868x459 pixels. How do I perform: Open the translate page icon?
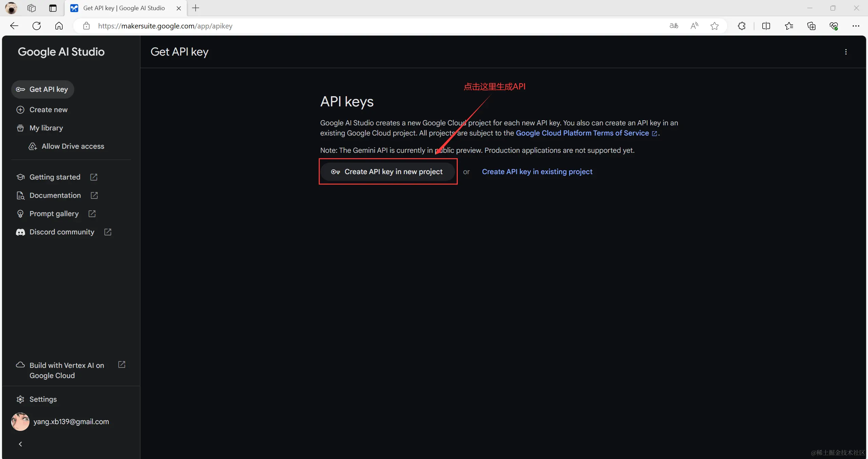pos(674,26)
